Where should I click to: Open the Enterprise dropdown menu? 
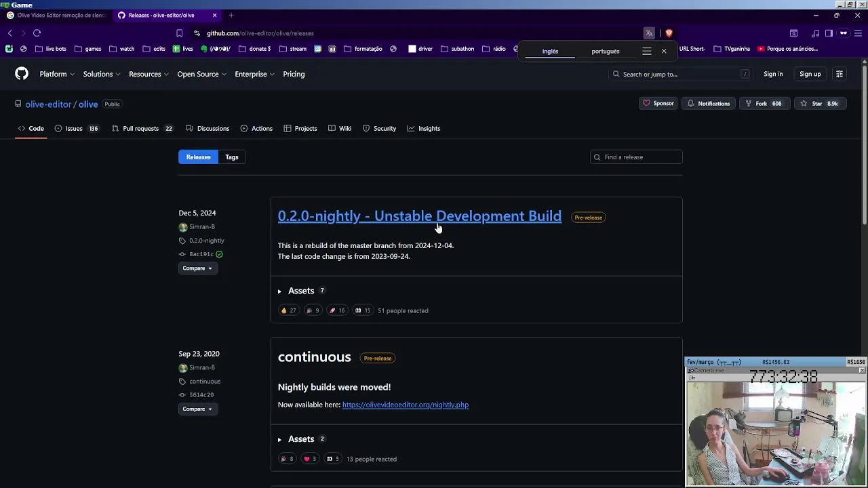(254, 74)
